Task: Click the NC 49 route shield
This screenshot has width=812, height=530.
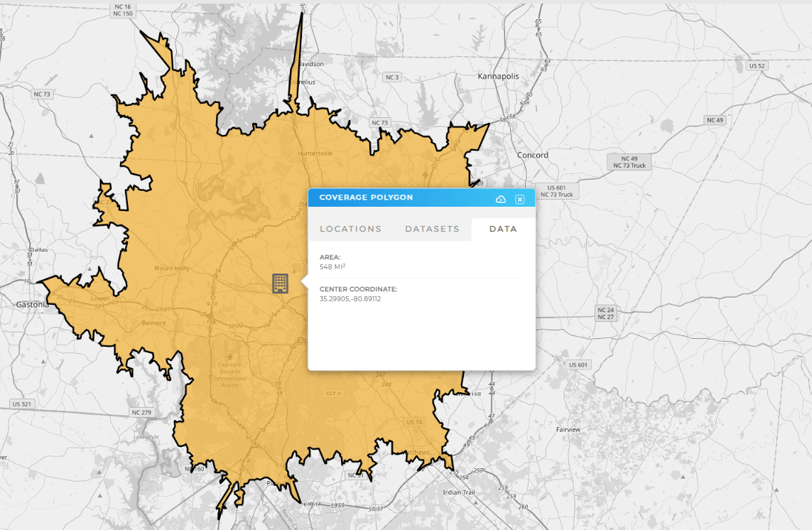Action: tap(715, 119)
